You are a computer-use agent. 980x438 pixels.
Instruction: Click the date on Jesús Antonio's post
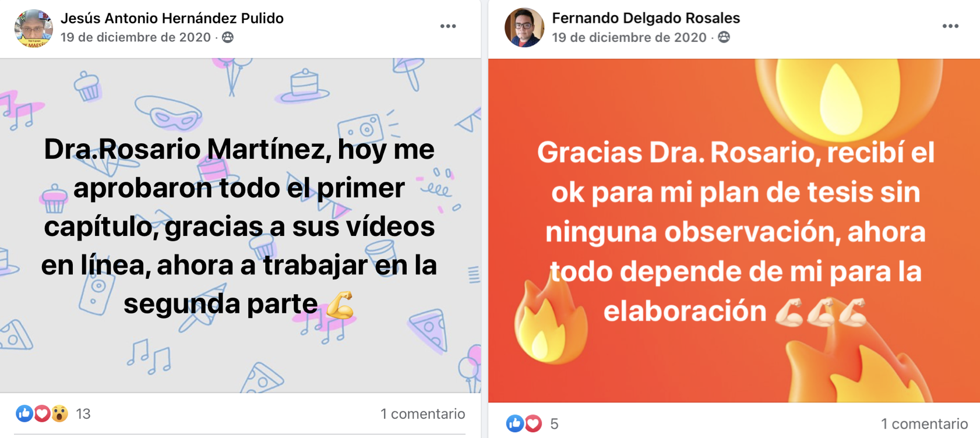point(136,37)
